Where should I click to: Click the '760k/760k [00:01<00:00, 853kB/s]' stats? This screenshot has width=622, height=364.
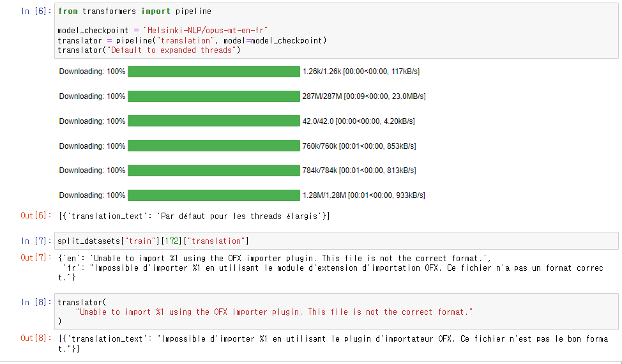click(359, 146)
